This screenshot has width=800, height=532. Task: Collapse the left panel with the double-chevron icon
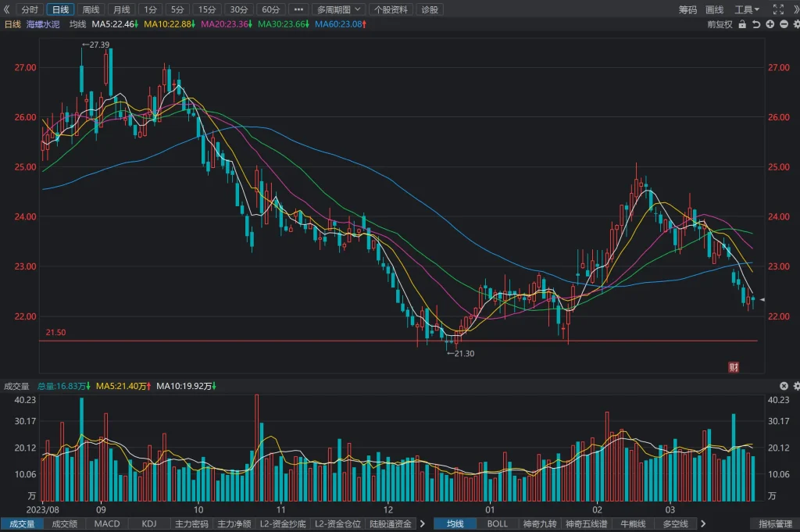coord(6,9)
